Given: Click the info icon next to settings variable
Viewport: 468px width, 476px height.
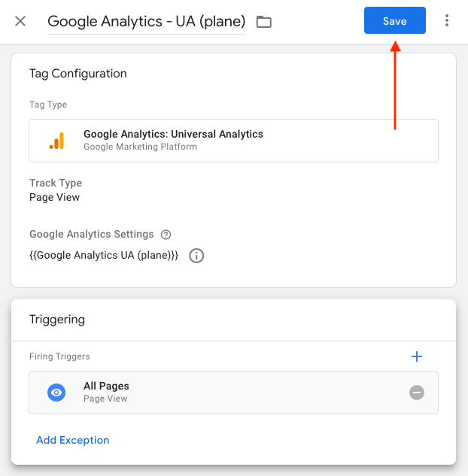Looking at the screenshot, I should [x=196, y=256].
